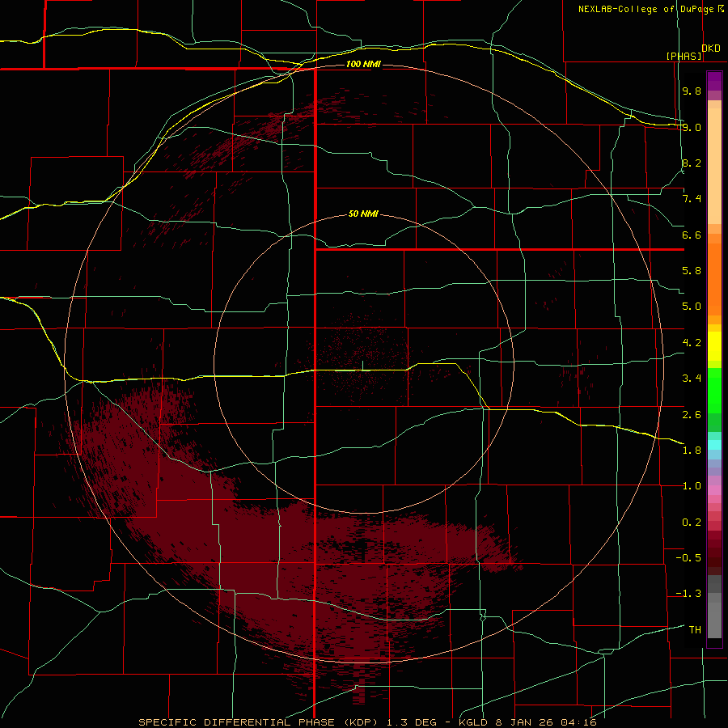Click the DKD units label
This screenshot has width=728, height=728.
tap(710, 49)
